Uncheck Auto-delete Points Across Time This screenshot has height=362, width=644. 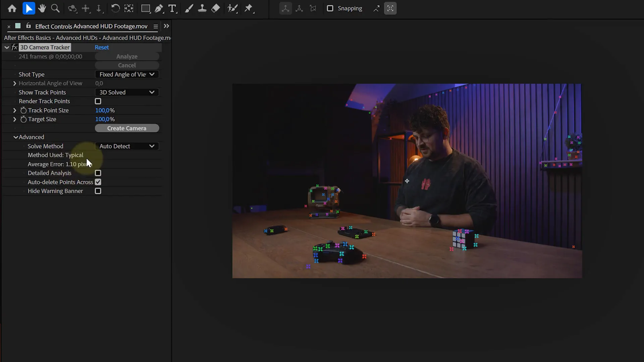click(x=98, y=182)
